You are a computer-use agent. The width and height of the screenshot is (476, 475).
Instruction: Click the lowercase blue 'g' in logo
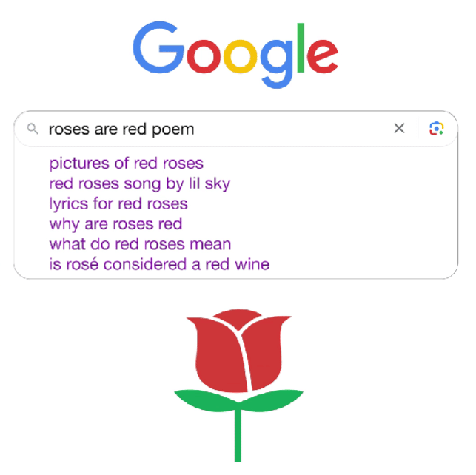coord(276,64)
